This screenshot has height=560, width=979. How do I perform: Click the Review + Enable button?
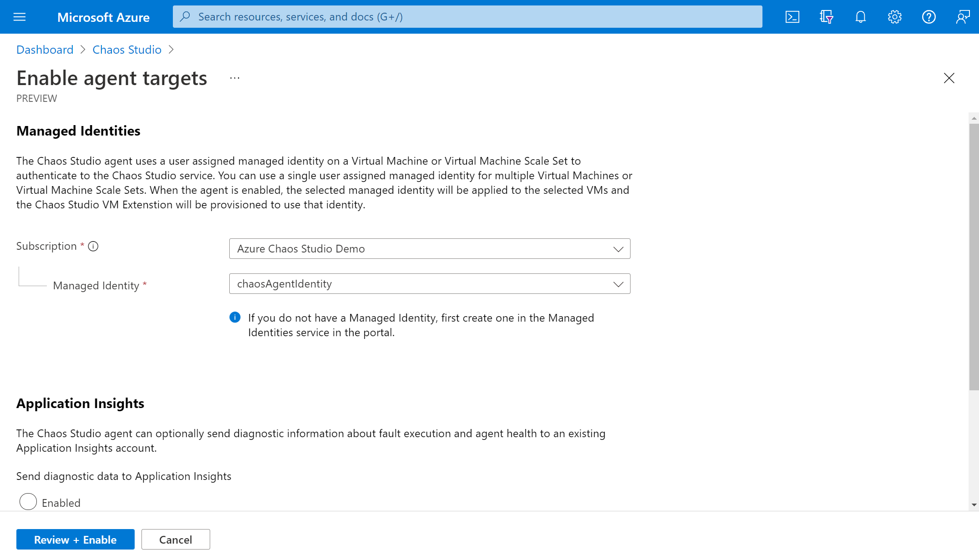76,539
